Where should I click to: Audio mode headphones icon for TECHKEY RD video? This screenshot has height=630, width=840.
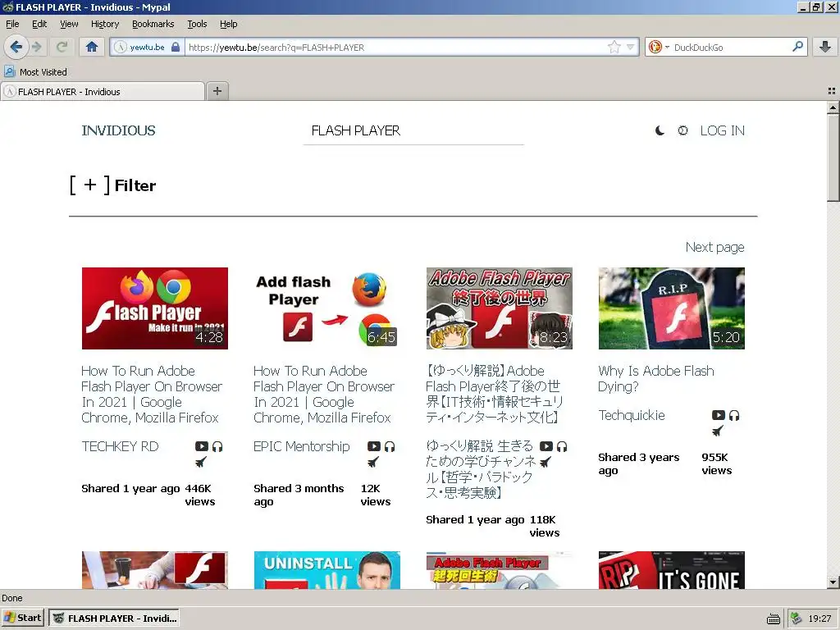[217, 446]
